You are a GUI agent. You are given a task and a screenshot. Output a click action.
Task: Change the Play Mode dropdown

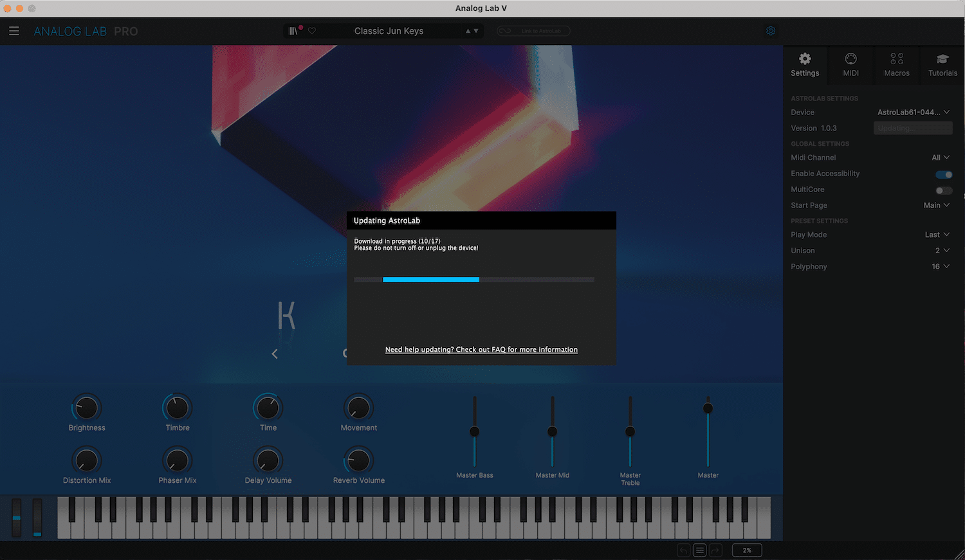pyautogui.click(x=937, y=235)
